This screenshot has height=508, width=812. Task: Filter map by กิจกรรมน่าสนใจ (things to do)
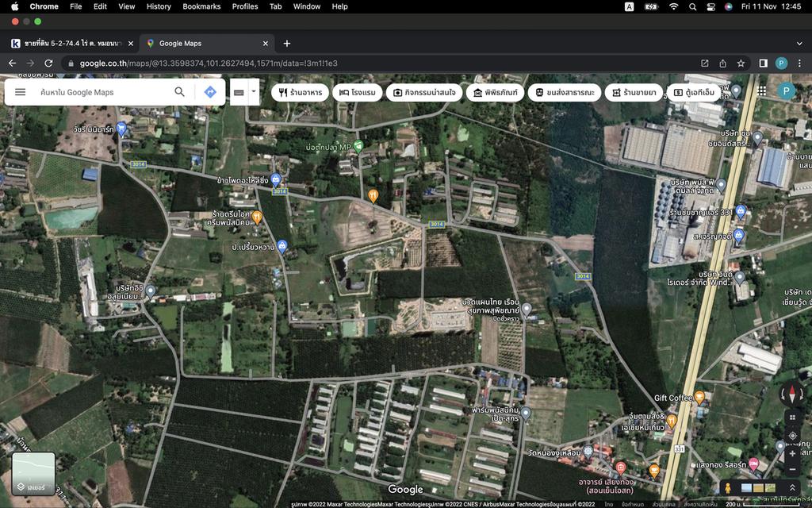point(424,92)
